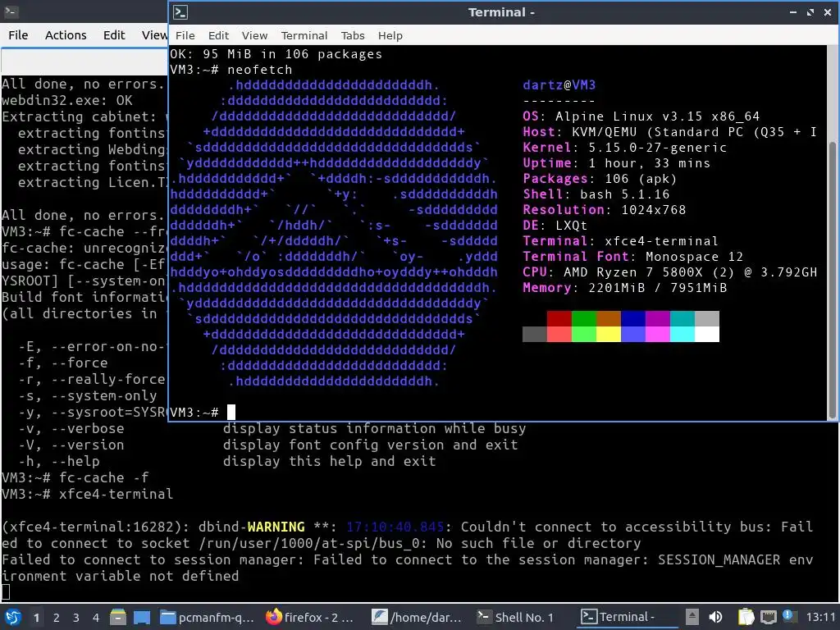Switch to workspace 3

[x=76, y=618]
